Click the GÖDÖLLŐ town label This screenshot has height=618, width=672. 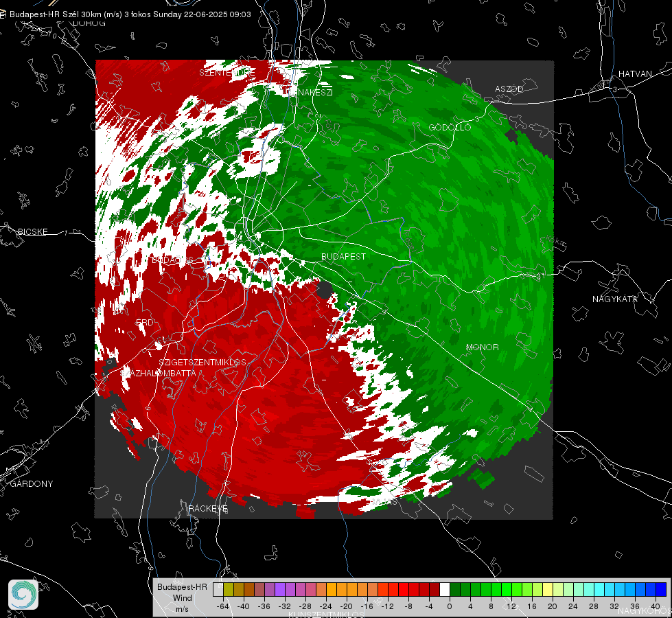[x=450, y=127]
